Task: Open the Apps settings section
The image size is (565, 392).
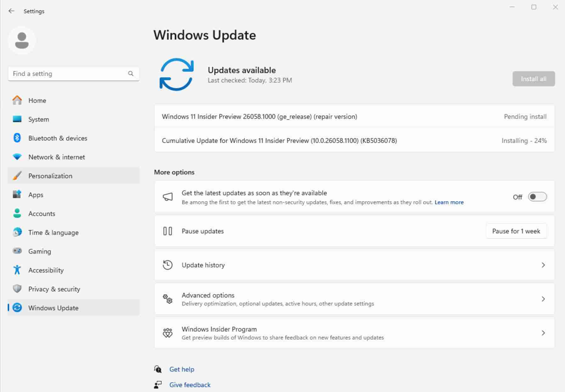Action: click(36, 195)
